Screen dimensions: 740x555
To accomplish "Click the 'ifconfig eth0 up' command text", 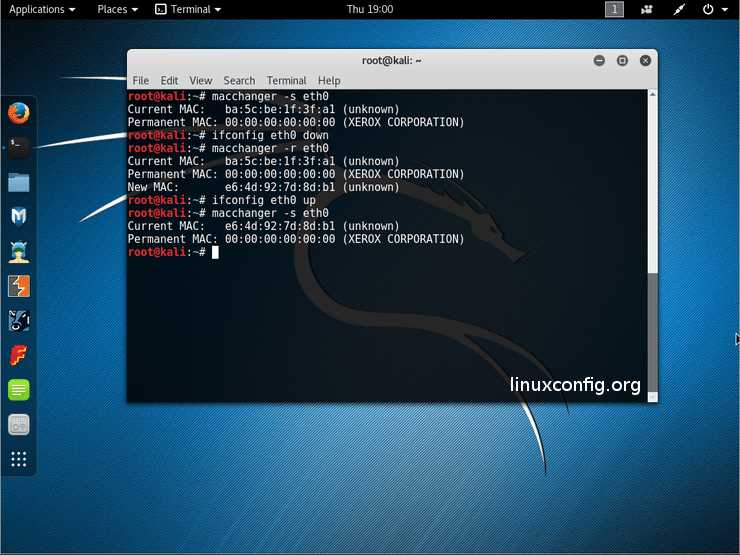I will tap(263, 200).
